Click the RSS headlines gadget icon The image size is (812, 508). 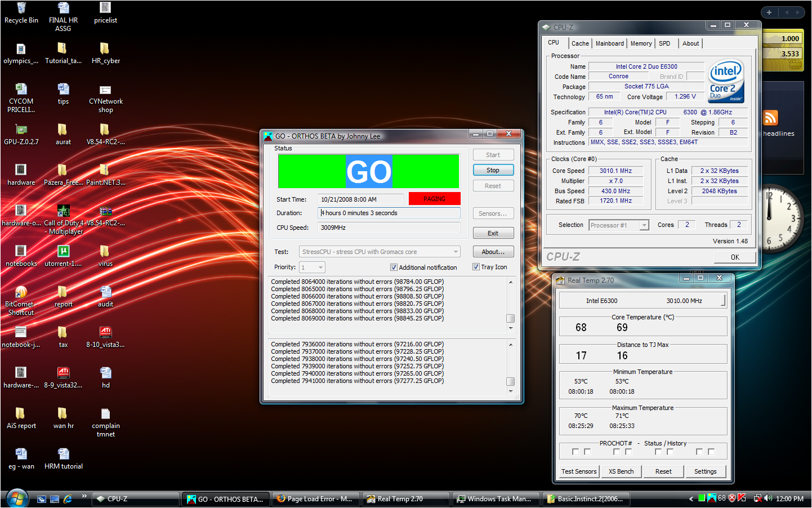click(770, 118)
